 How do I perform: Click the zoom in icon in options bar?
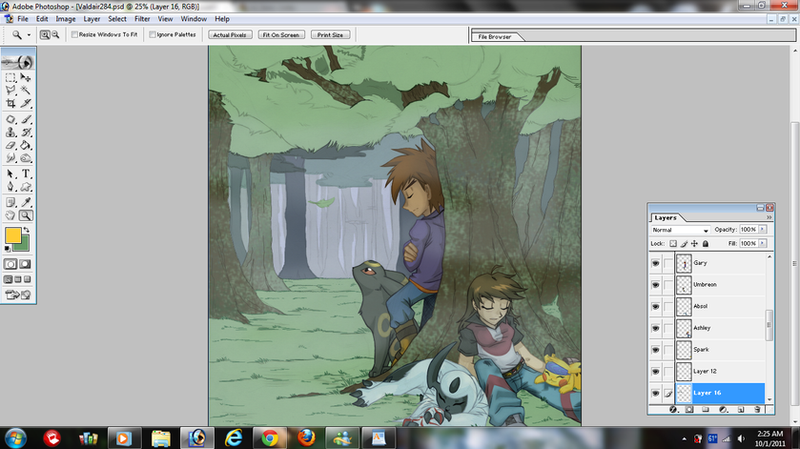[x=45, y=35]
